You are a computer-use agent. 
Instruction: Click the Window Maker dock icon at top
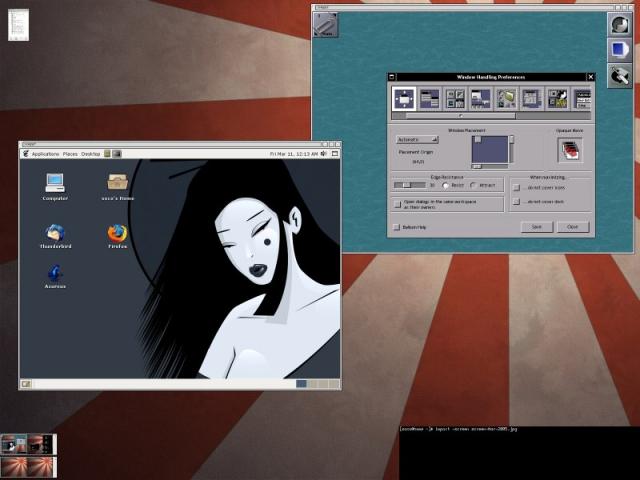pyautogui.click(x=620, y=24)
